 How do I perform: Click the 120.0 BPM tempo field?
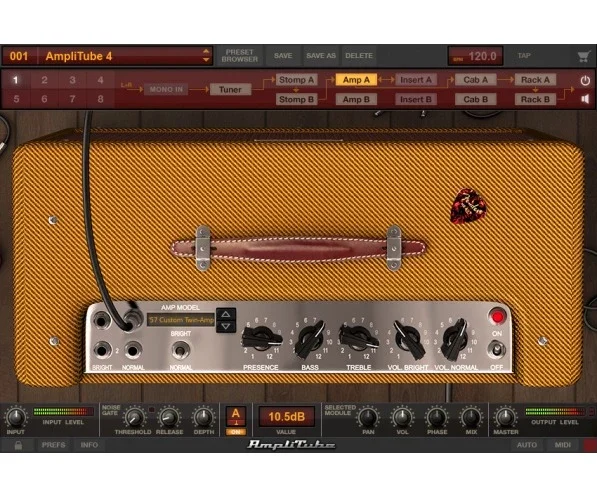475,56
